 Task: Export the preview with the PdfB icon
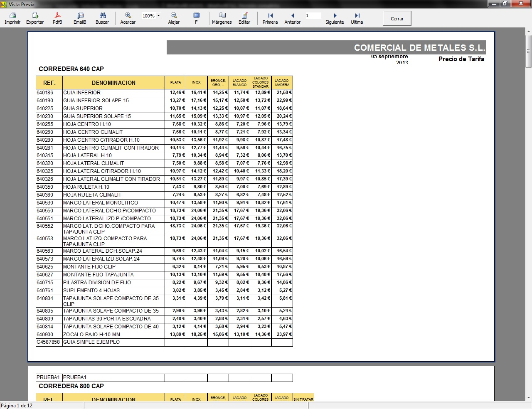click(57, 15)
